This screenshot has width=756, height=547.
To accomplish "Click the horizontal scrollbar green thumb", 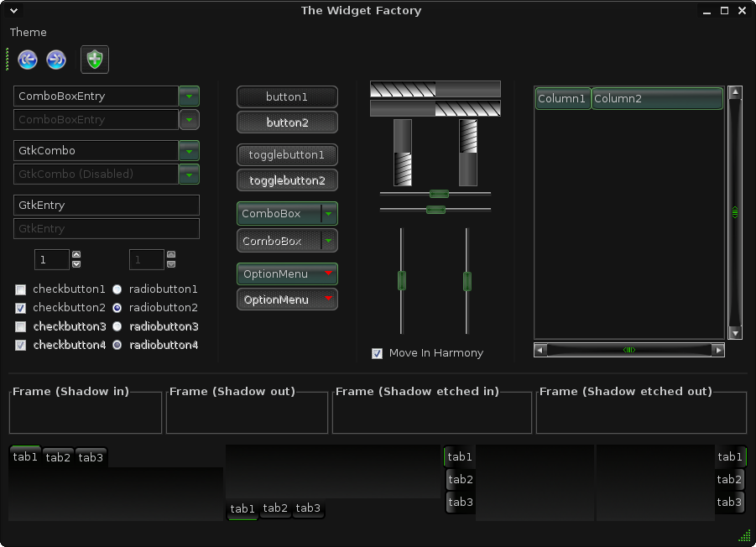I will pyautogui.click(x=629, y=350).
